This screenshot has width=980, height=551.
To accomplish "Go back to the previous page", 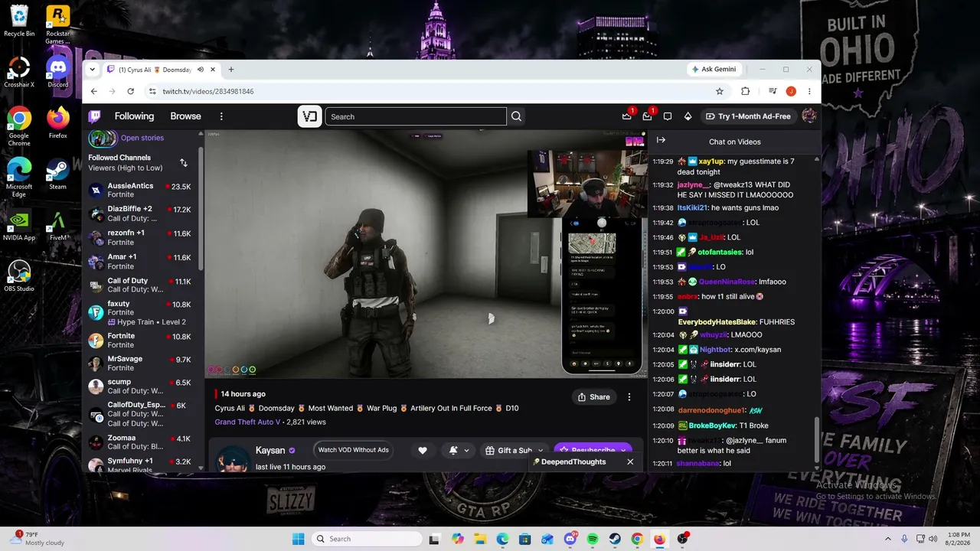I will pyautogui.click(x=94, y=91).
